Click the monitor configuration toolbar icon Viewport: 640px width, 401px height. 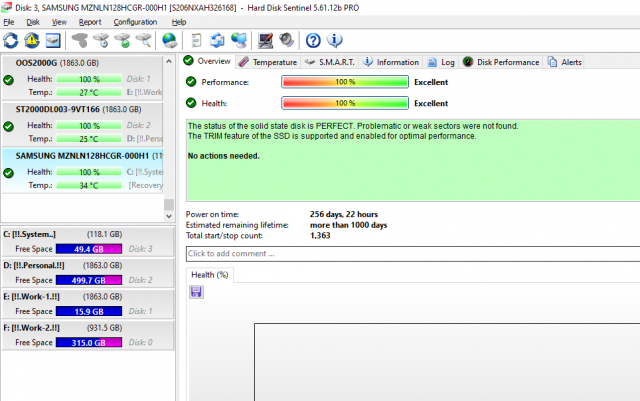pyautogui.click(x=266, y=40)
